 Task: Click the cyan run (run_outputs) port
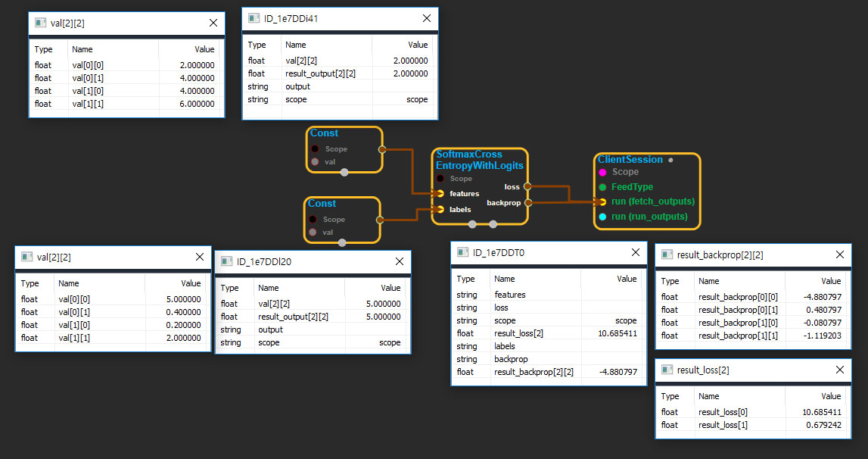tap(602, 217)
